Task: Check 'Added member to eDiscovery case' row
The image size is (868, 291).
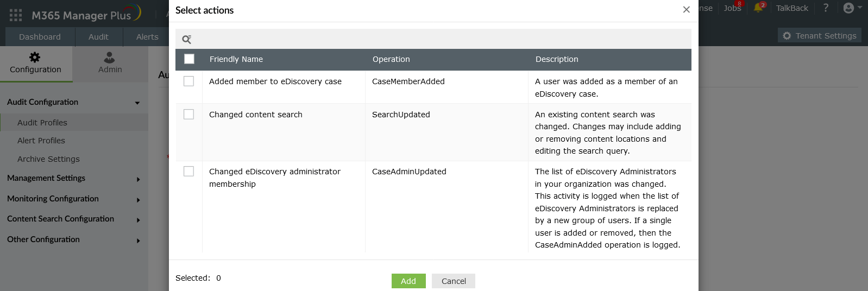Action: coord(188,81)
